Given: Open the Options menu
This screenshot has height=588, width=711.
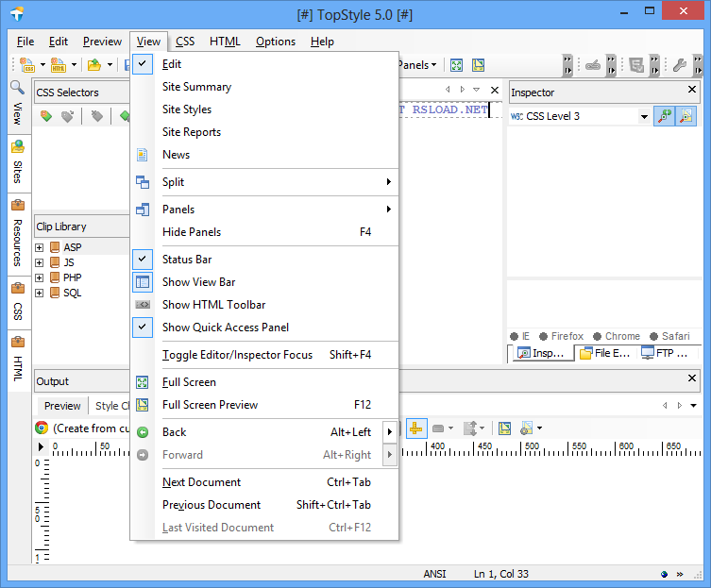Looking at the screenshot, I should click(275, 42).
